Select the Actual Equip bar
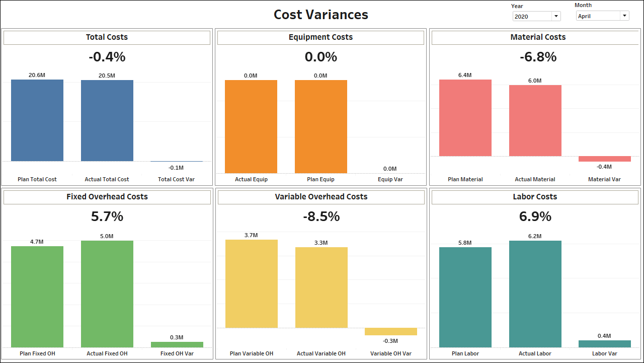 [251, 127]
